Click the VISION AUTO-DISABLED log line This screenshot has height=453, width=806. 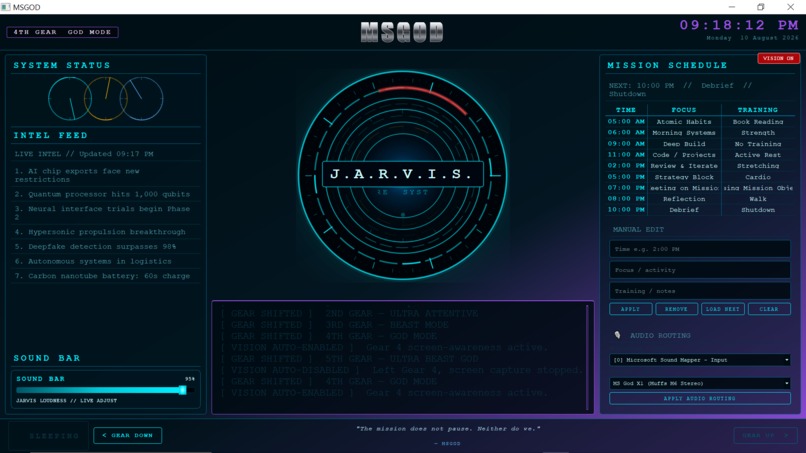click(402, 370)
